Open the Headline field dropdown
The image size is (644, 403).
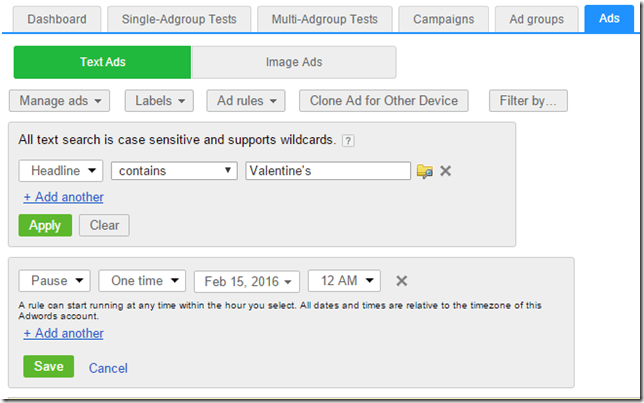click(x=61, y=171)
